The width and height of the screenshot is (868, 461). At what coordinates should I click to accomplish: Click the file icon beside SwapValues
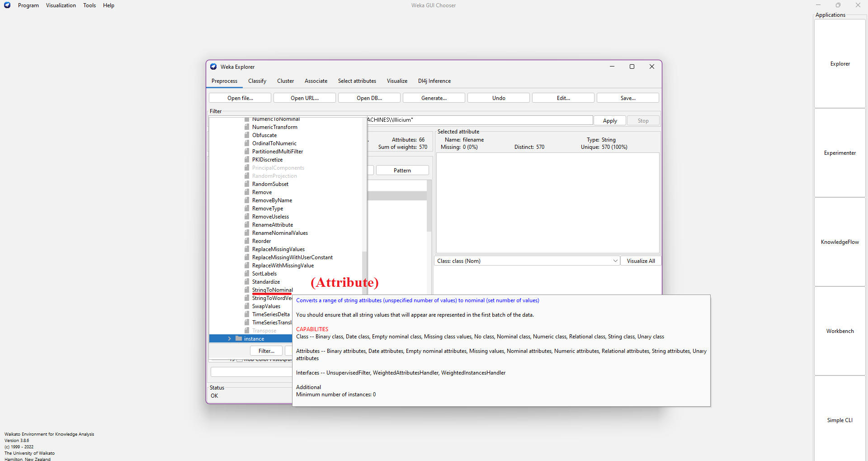(x=247, y=306)
